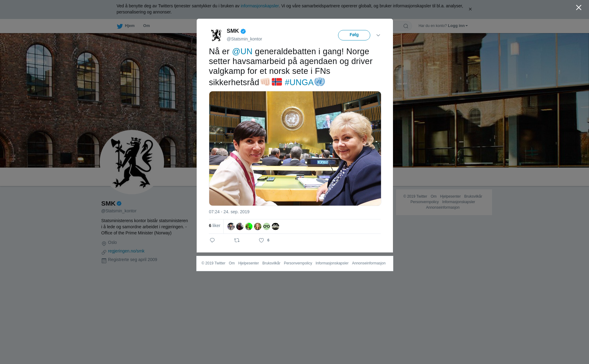This screenshot has height=364, width=589.
Task: Dismiss the cookie notice banner
Action: (470, 9)
